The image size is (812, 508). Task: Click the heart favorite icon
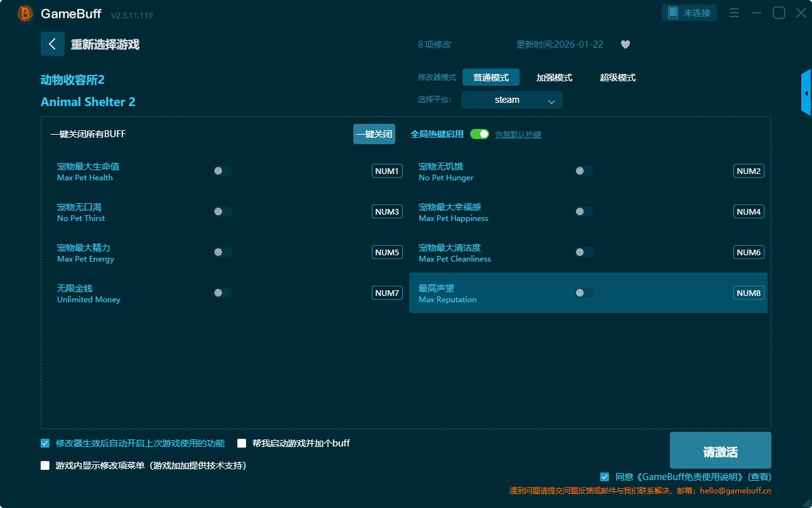(x=625, y=44)
